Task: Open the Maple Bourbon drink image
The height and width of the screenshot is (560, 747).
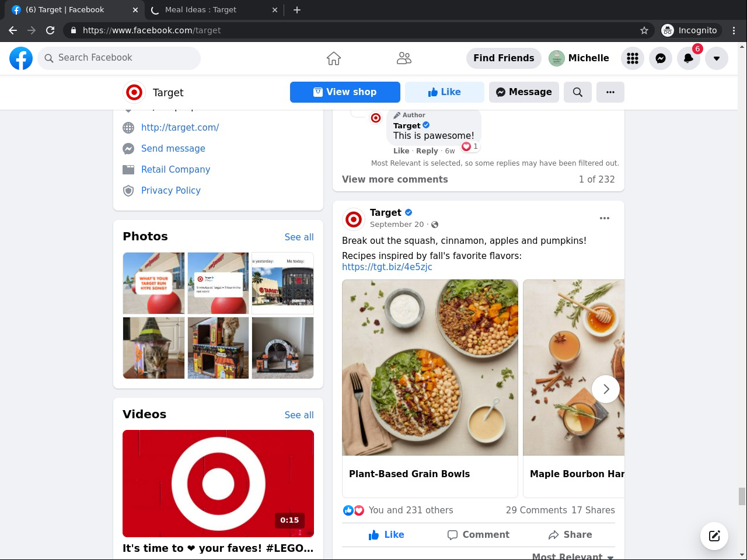Action: click(574, 367)
